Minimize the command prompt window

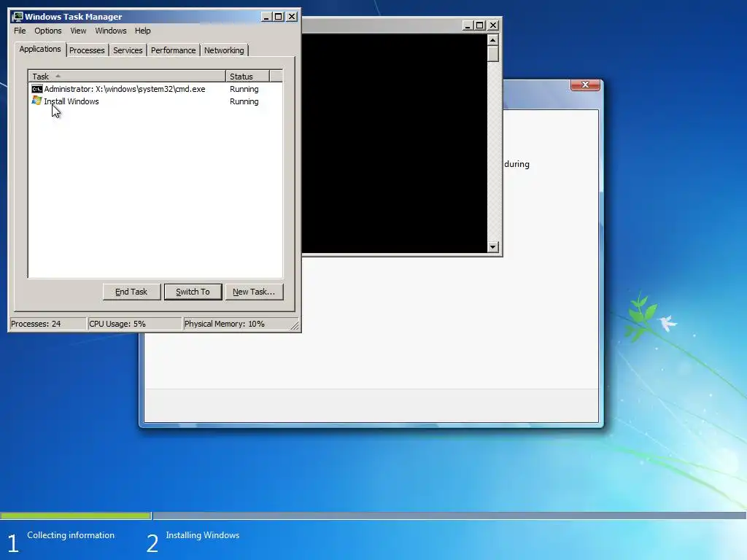[x=468, y=26]
